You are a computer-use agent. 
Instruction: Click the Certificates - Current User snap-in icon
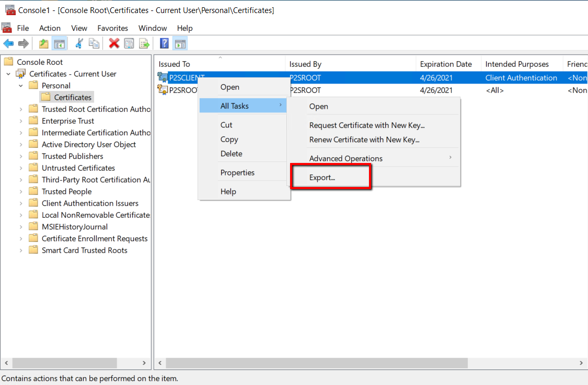point(20,74)
